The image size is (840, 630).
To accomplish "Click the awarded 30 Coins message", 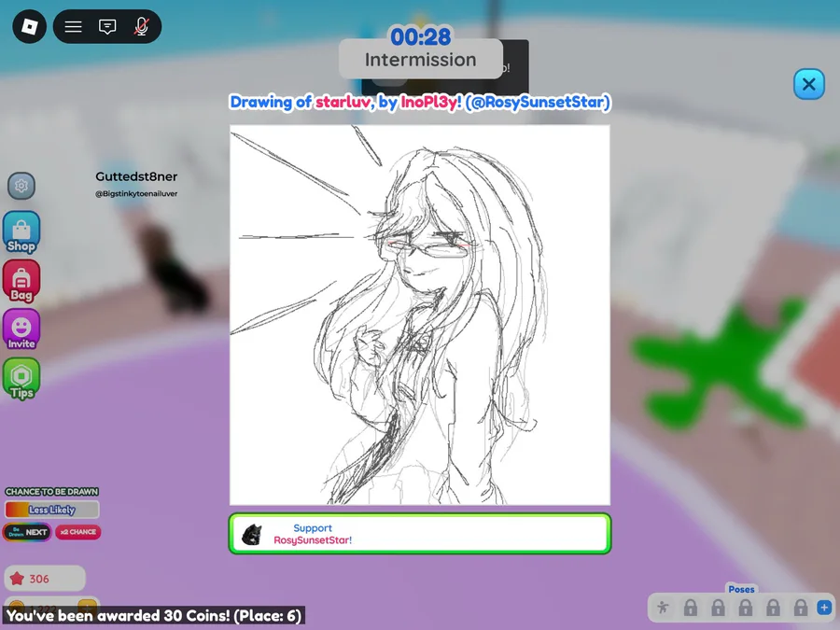I will click(154, 616).
